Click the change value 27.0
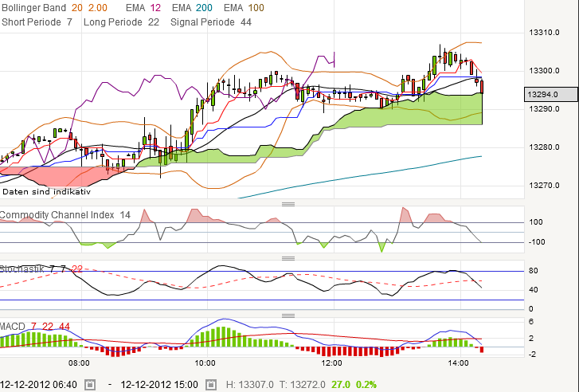579x392 pixels. pos(340,385)
